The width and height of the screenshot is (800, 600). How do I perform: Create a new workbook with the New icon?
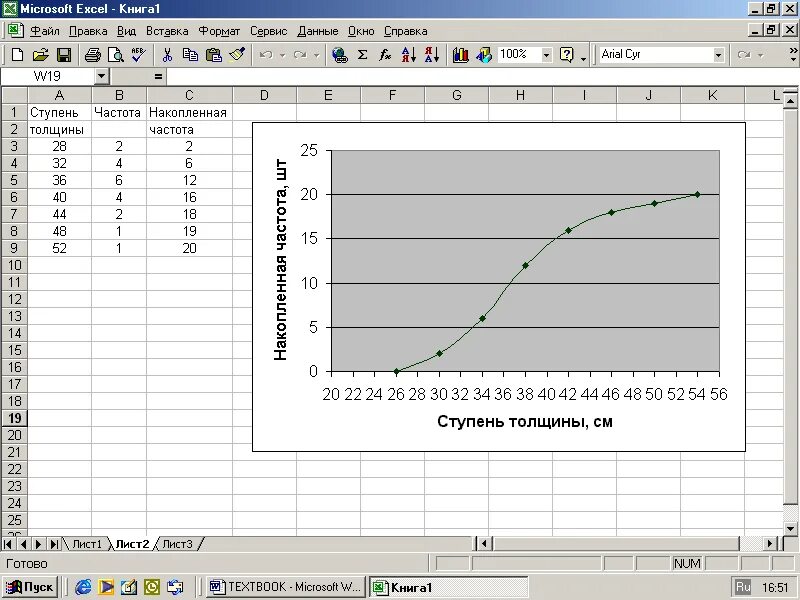17,55
